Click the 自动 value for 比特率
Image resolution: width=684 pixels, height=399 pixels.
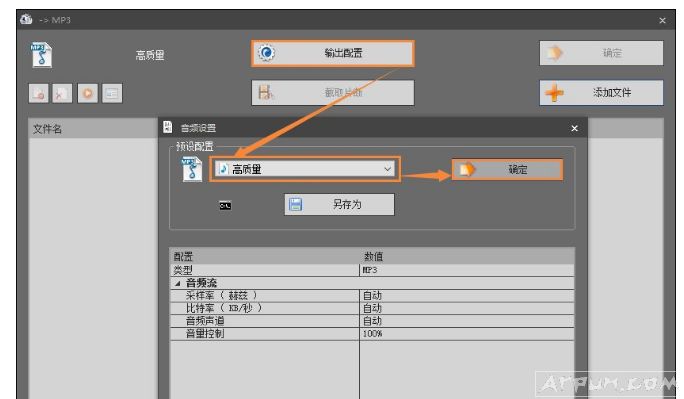[x=372, y=308]
